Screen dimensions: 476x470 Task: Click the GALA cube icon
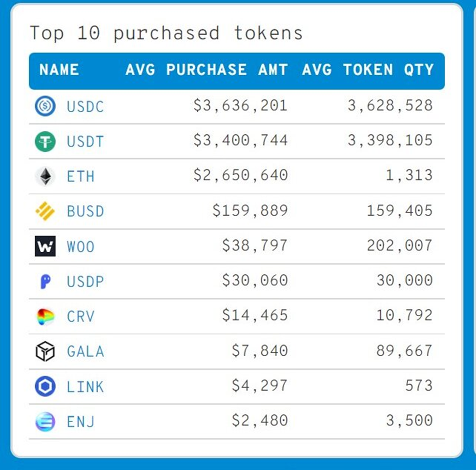tap(45, 351)
